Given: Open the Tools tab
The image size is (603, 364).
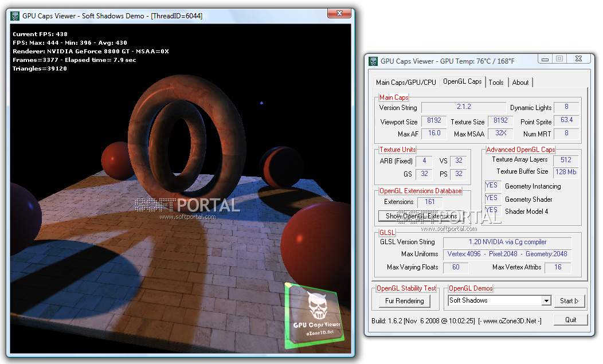Looking at the screenshot, I should point(496,83).
